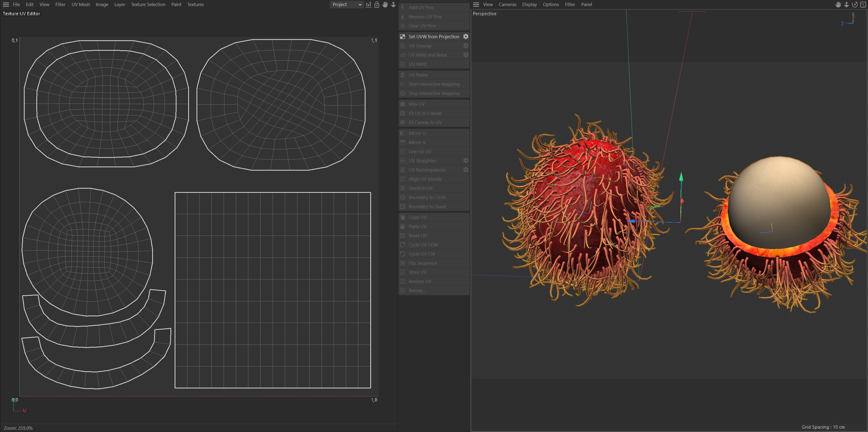Screen dimensions: 868x432
Task: Open the Display menu of the viewport
Action: pos(529,4)
